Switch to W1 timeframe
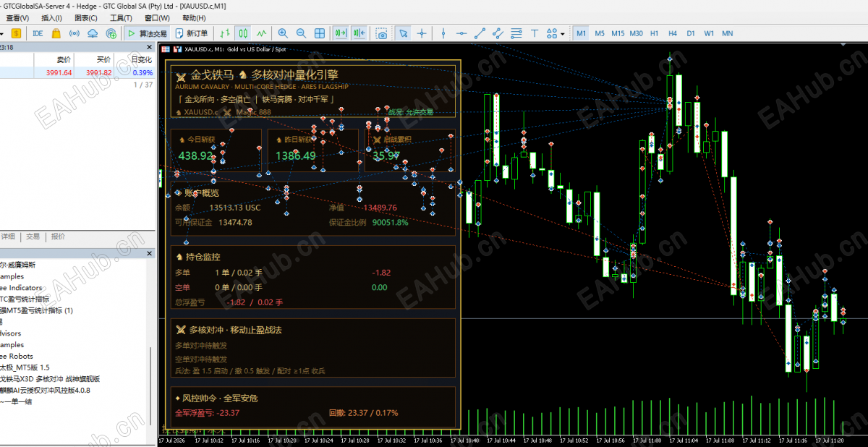 [709, 33]
